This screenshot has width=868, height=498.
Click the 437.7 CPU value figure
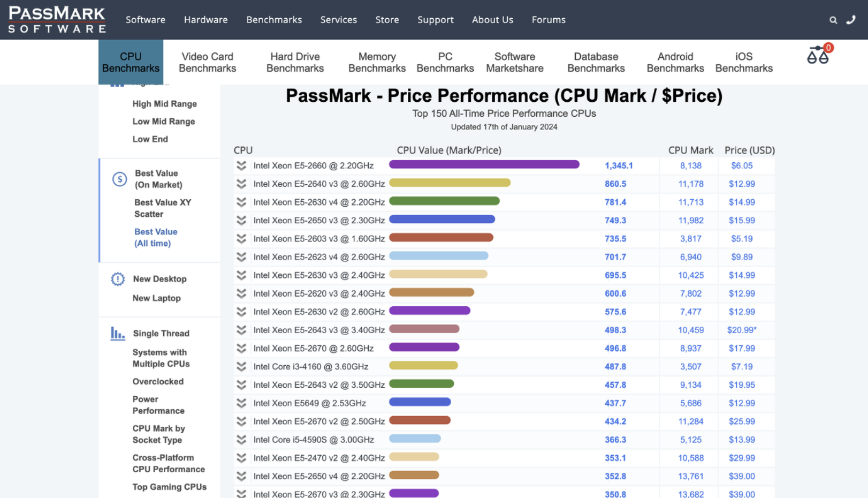(615, 403)
